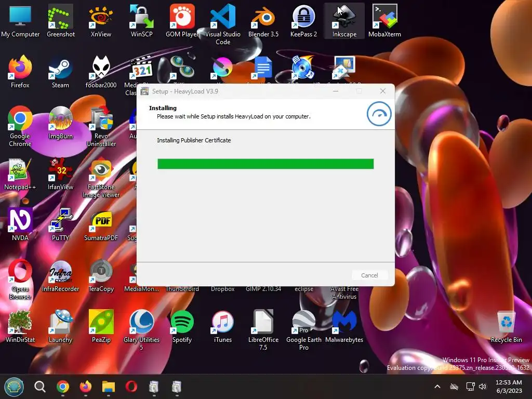This screenshot has height=399, width=532.
Task: Select the TeraCopy desktop shortcut
Action: click(x=101, y=275)
